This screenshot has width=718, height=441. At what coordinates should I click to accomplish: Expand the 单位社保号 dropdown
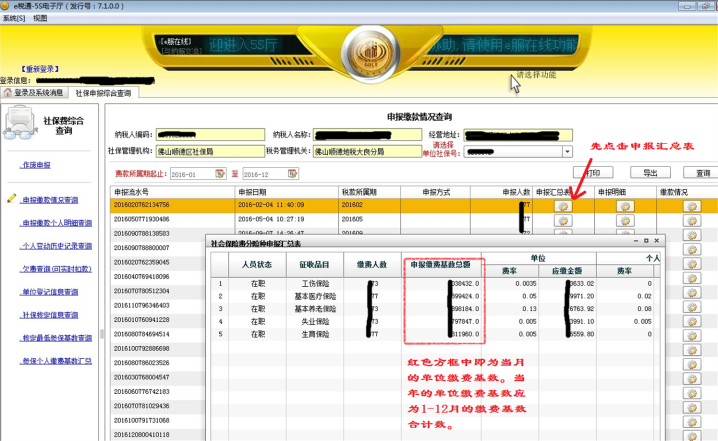[567, 152]
